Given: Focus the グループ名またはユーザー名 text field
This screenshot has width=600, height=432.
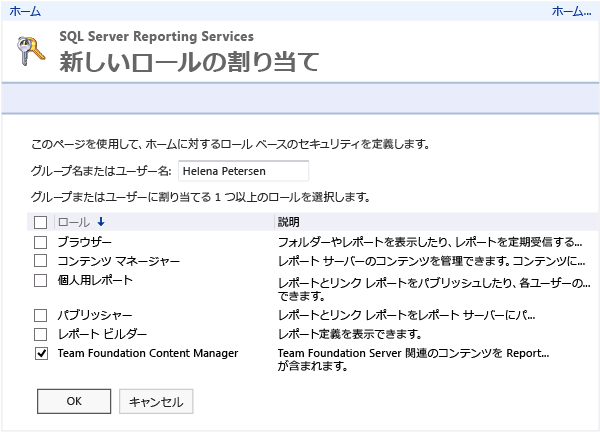Looking at the screenshot, I should tap(243, 171).
